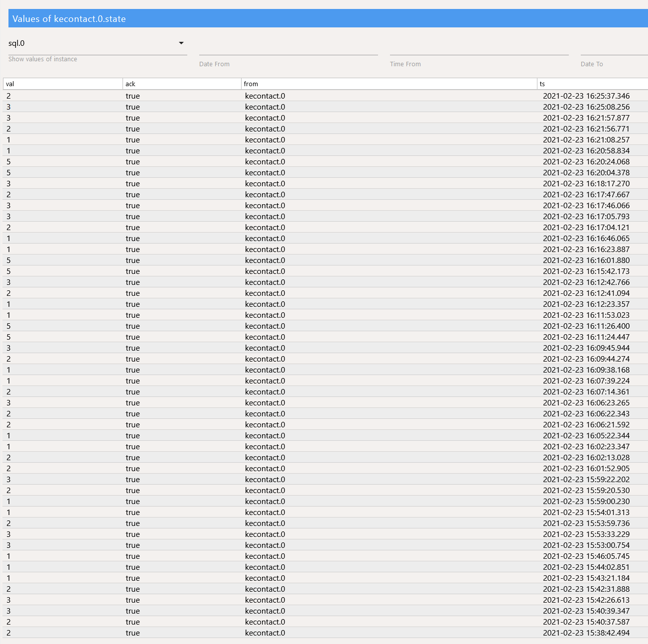Select the val column header
648x644 pixels.
[x=63, y=84]
